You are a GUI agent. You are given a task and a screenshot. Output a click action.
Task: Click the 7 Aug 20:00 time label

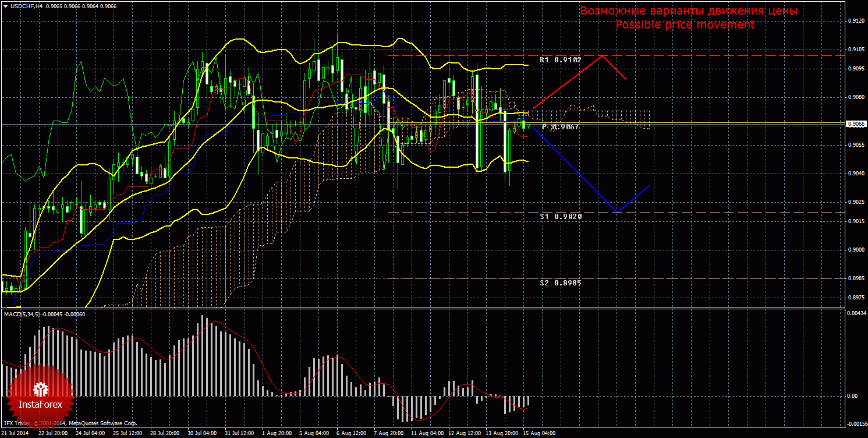coord(388,433)
